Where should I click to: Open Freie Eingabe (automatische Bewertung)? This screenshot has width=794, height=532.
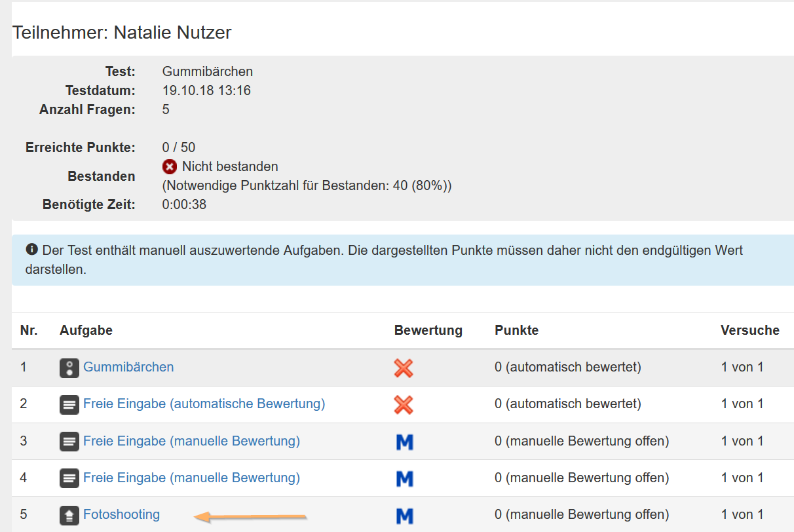(203, 404)
